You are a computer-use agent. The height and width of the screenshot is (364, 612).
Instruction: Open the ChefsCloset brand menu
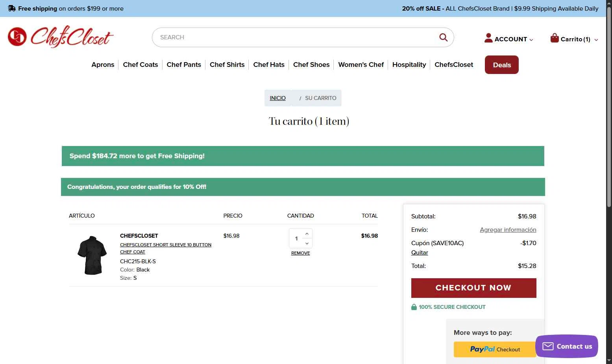pyautogui.click(x=454, y=65)
